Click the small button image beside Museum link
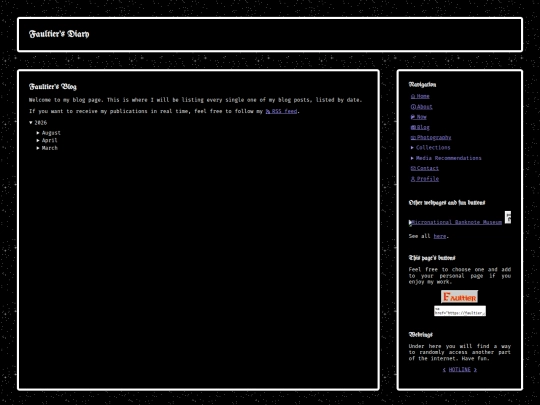Screen dimensions: 540x405 pos(508,217)
